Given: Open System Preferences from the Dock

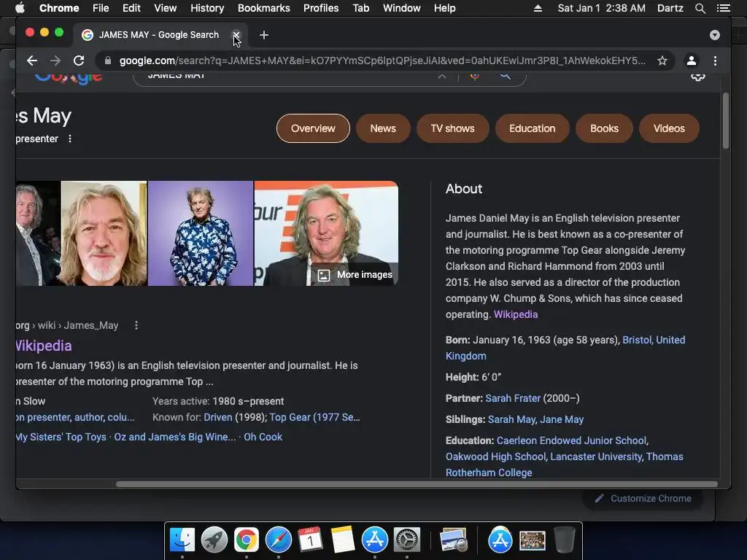Looking at the screenshot, I should (407, 540).
